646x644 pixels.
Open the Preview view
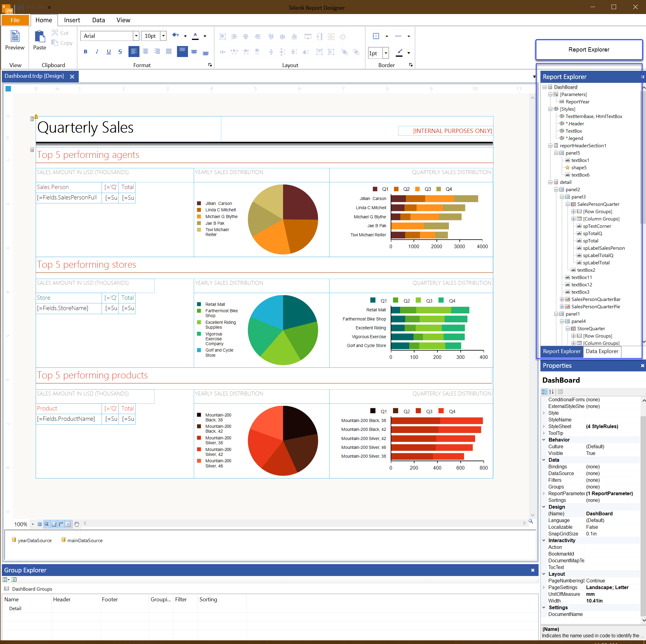click(x=15, y=41)
